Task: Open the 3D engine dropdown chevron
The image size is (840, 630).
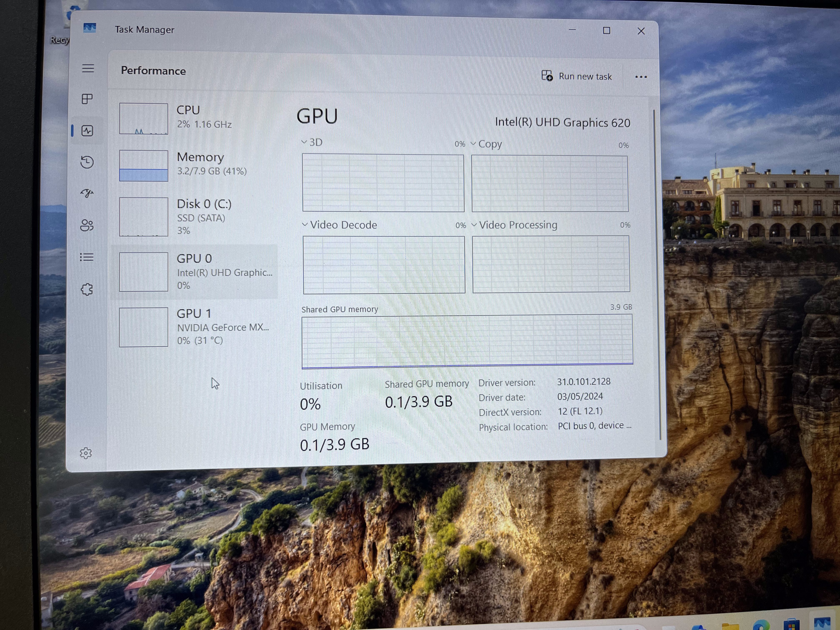Action: pyautogui.click(x=304, y=142)
